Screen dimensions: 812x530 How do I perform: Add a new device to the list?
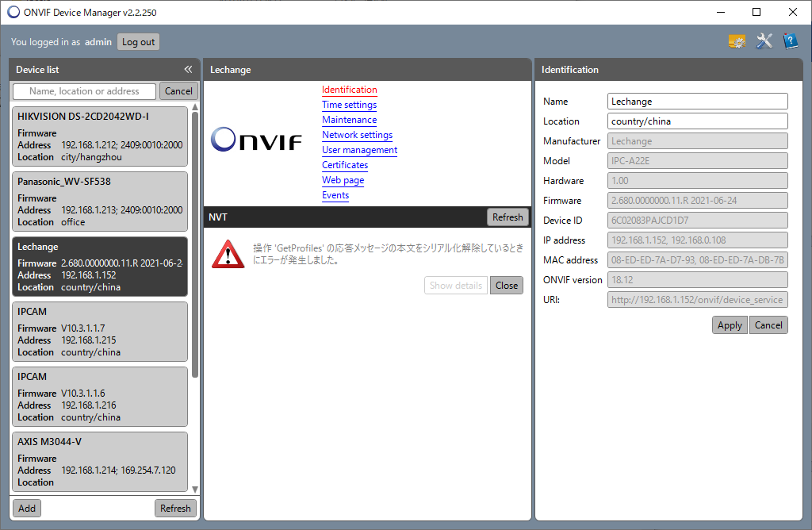27,509
